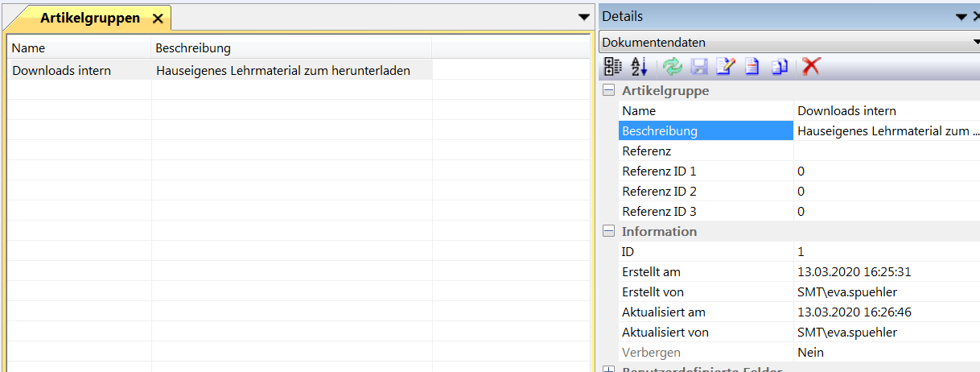
Task: Delete record with red X icon
Action: tap(811, 68)
